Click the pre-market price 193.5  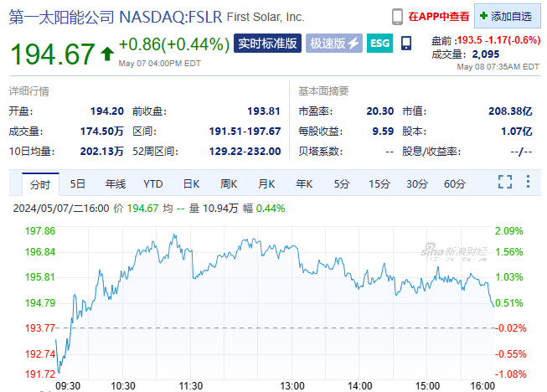(470, 40)
